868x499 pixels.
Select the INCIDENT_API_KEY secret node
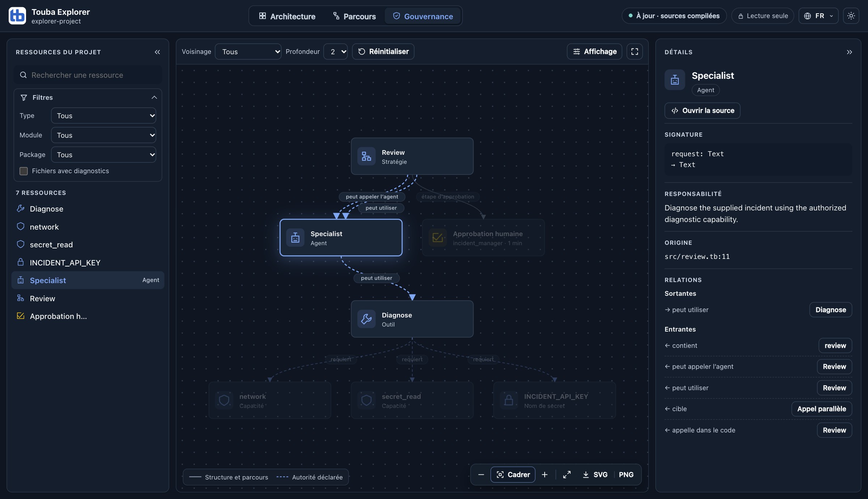554,400
